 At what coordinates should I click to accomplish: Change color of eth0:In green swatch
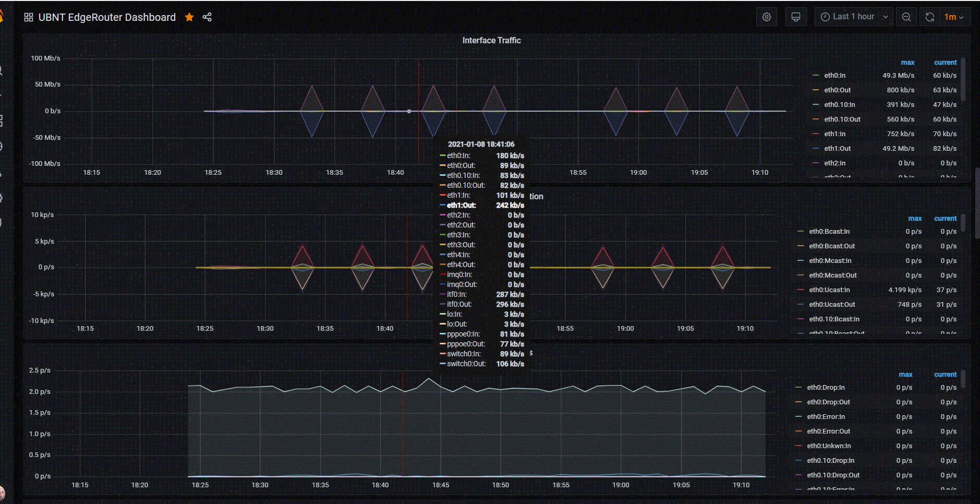coord(816,75)
